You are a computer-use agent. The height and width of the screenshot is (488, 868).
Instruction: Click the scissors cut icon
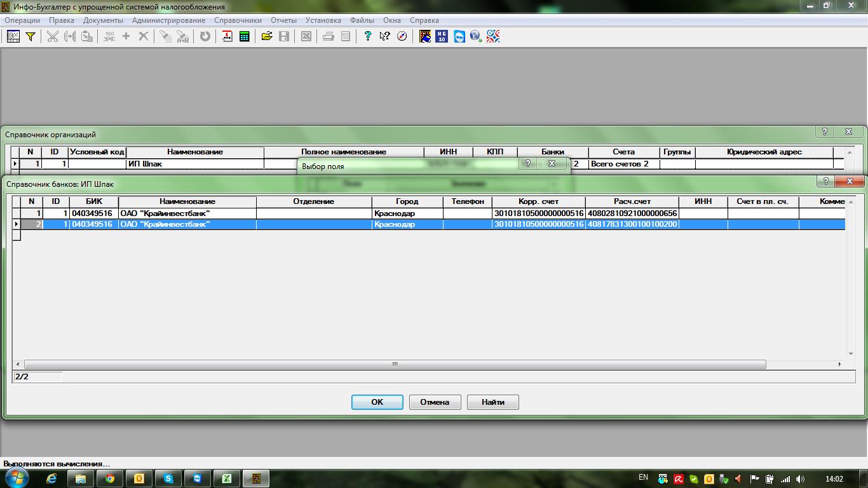click(52, 36)
